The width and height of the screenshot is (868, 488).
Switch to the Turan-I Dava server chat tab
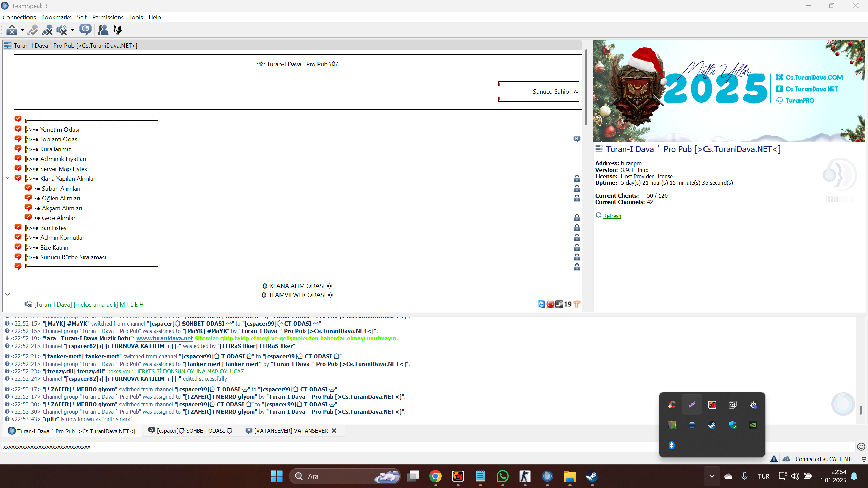pos(72,431)
